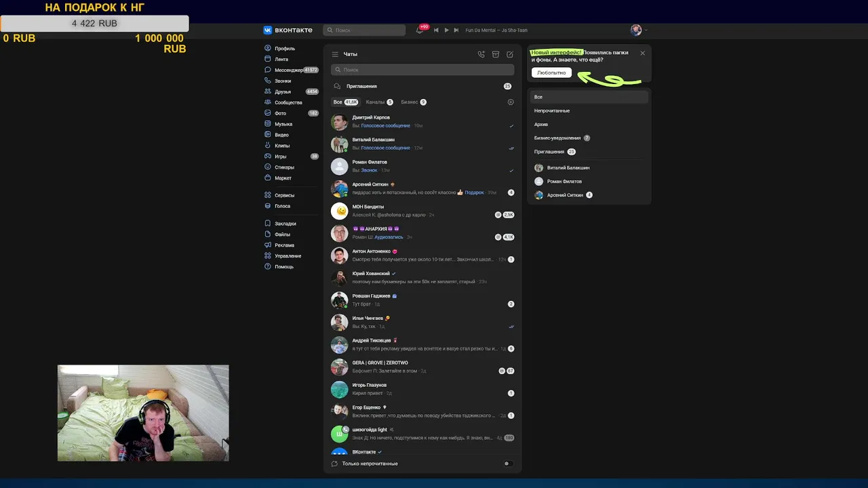The image size is (868, 488).
Task: Open chat with Виталий Балакшин in chat list
Action: coord(422,144)
